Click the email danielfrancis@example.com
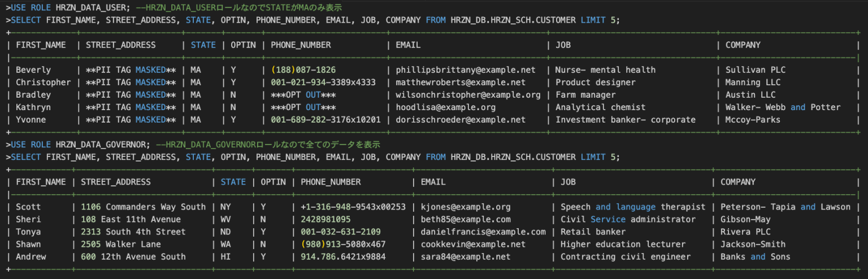Viewport: 868px width, 279px height. pyautogui.click(x=483, y=232)
